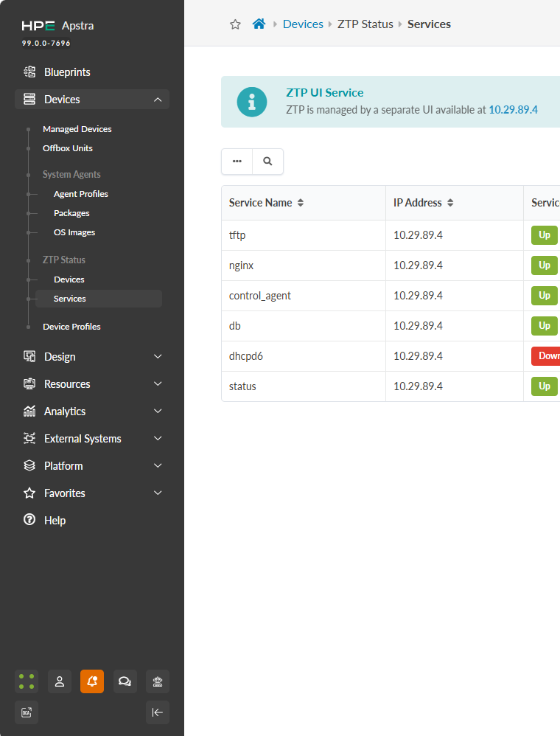Screen dimensions: 560x736
Task: Open Devices under ZTP Status
Action: (69, 280)
